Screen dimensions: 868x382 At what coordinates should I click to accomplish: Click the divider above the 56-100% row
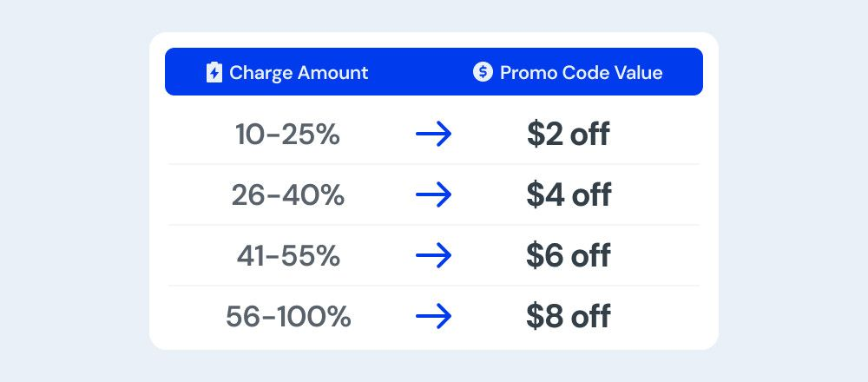click(x=434, y=286)
